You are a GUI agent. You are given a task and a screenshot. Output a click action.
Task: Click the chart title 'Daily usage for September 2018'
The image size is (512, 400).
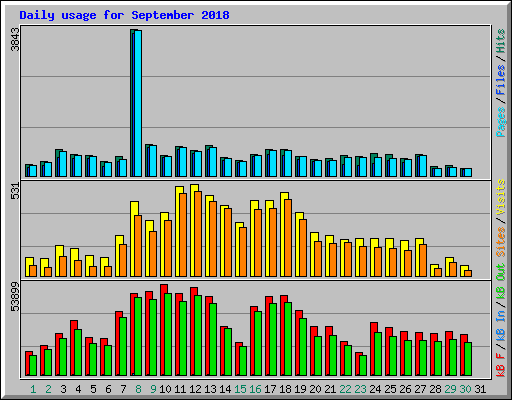pos(124,15)
